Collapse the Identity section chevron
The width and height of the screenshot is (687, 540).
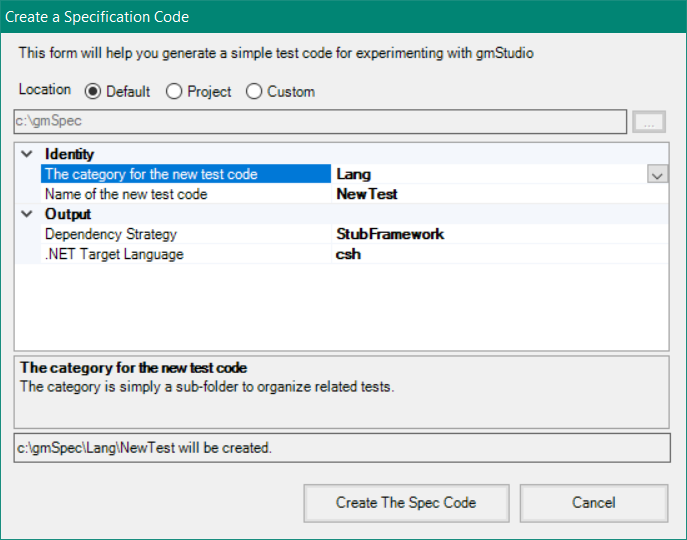click(26, 155)
